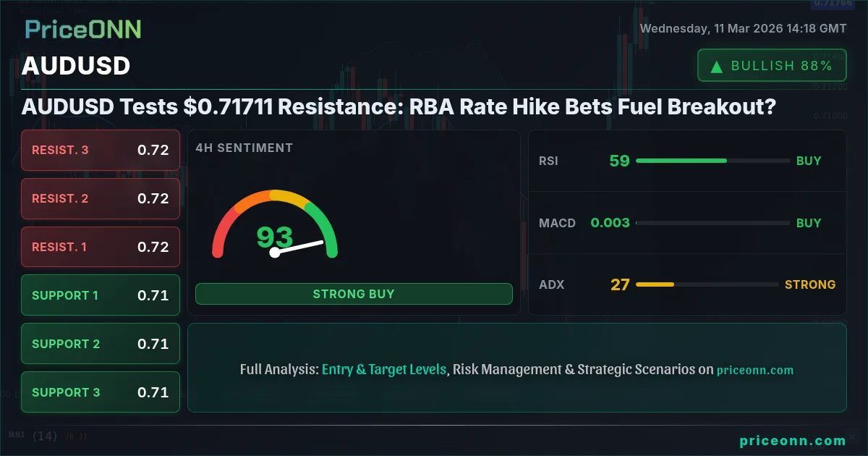Click the sentiment score 93
Viewport: 868px width, 456px height.
click(275, 237)
